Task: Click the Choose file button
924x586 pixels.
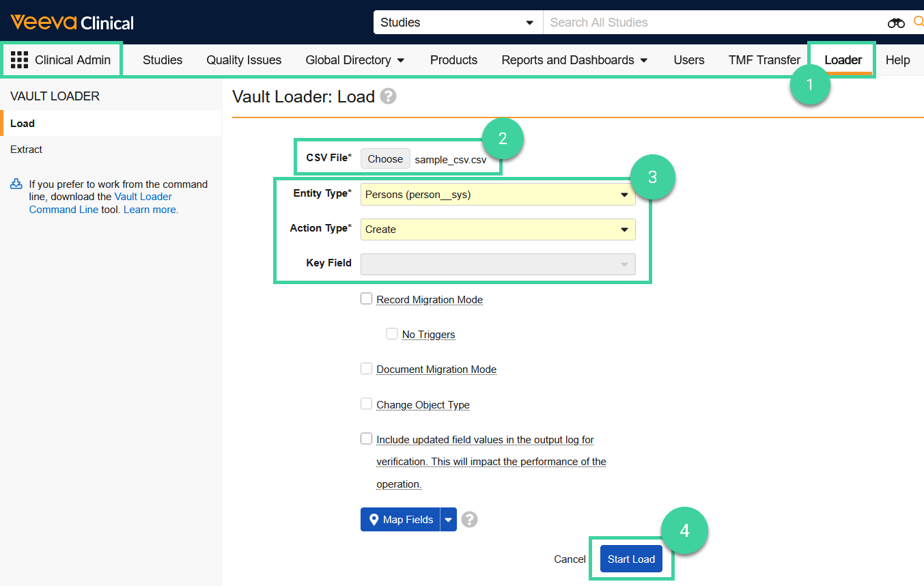Action: click(x=385, y=159)
